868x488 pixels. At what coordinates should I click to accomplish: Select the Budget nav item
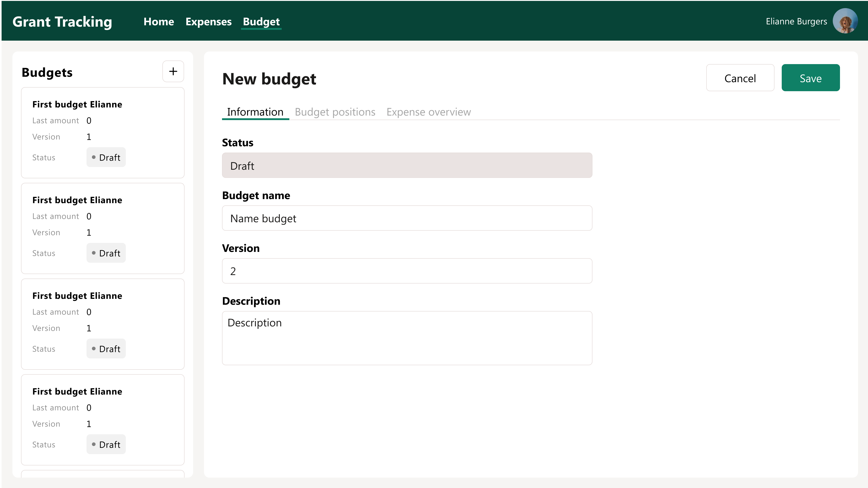click(261, 21)
